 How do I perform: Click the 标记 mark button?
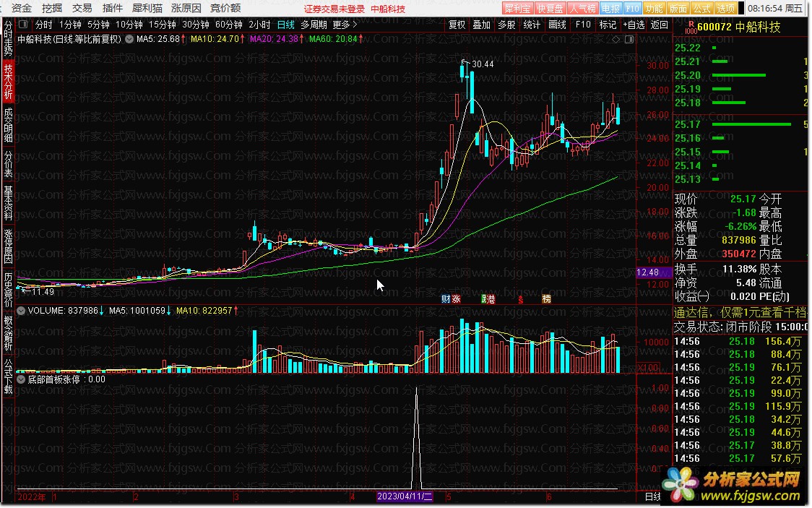[608, 25]
